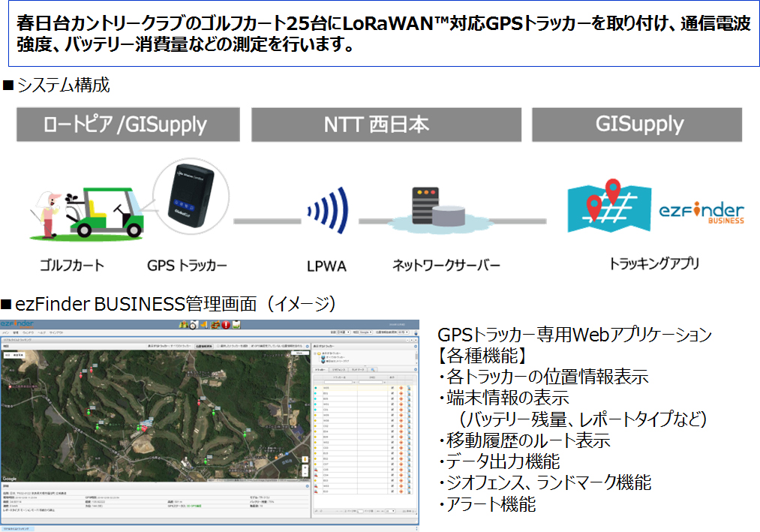Click the compass clock toolbar icon
The height and width of the screenshot is (532, 760).
click(x=194, y=324)
